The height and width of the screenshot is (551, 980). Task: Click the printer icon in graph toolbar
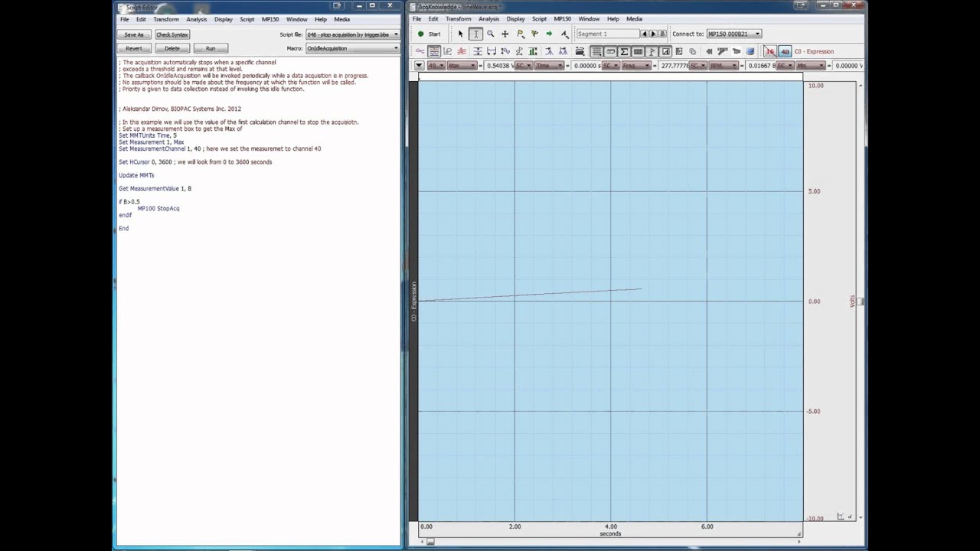coord(580,51)
